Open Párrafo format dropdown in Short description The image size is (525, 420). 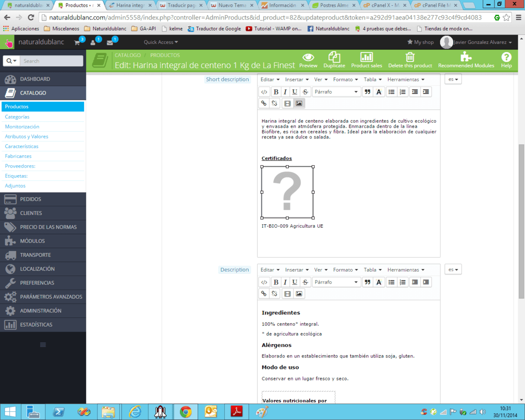tap(336, 92)
